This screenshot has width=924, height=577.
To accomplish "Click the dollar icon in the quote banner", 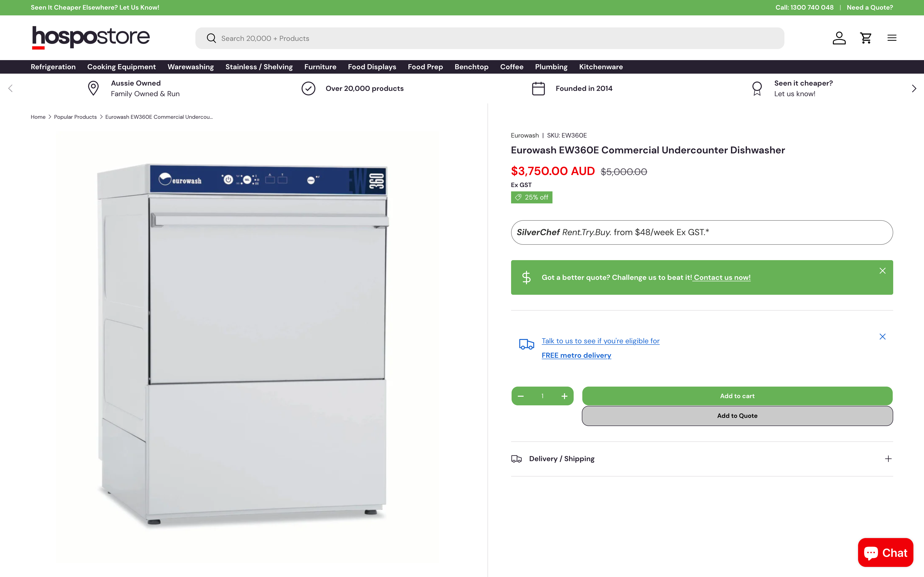I will coord(526,277).
